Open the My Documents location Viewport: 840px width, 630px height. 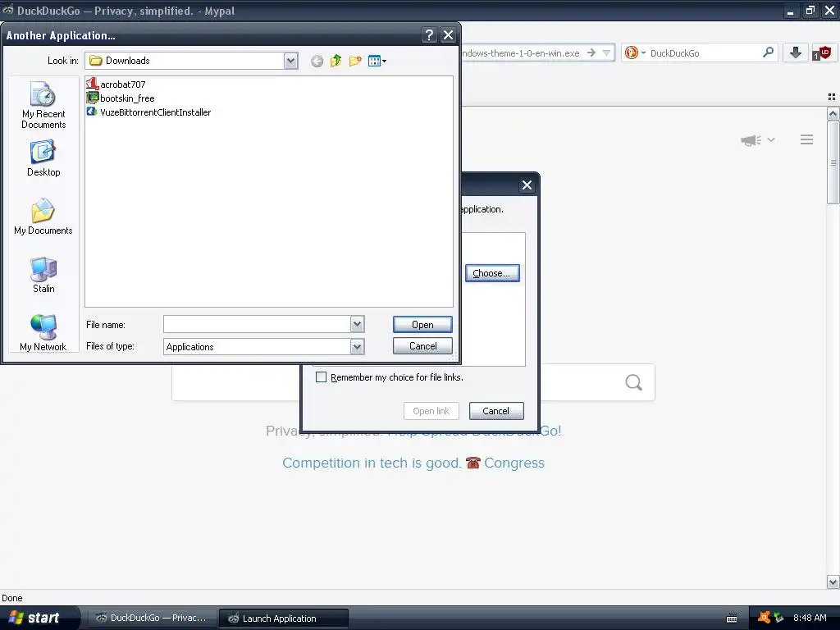coord(43,217)
